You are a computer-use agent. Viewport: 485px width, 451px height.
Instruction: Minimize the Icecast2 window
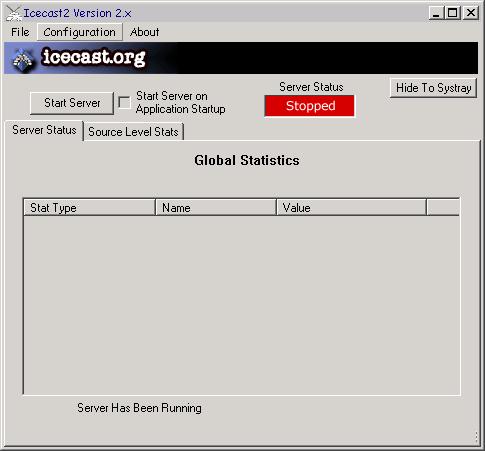pos(436,13)
